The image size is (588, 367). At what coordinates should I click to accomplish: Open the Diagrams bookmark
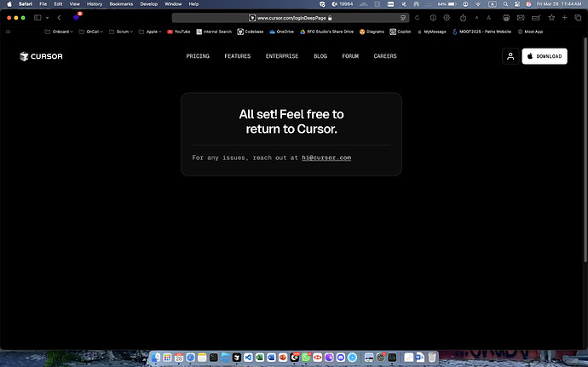[372, 32]
